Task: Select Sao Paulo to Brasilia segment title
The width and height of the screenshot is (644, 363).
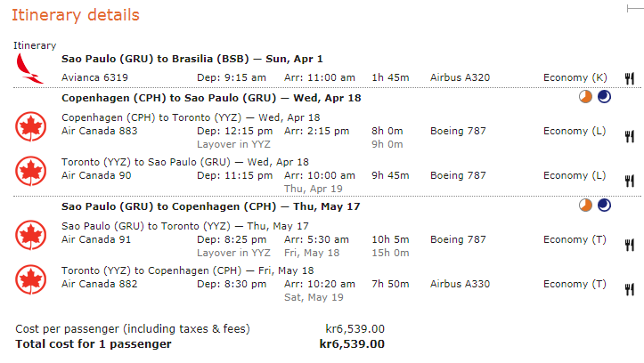Action: (x=192, y=59)
